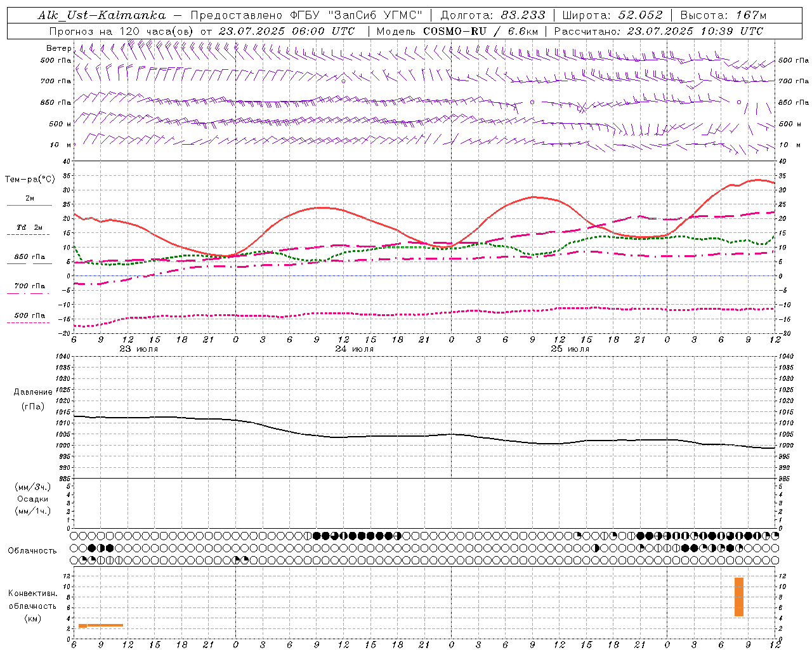Click the 'Тем-ра(°C)' temperature panel label

[30, 180]
